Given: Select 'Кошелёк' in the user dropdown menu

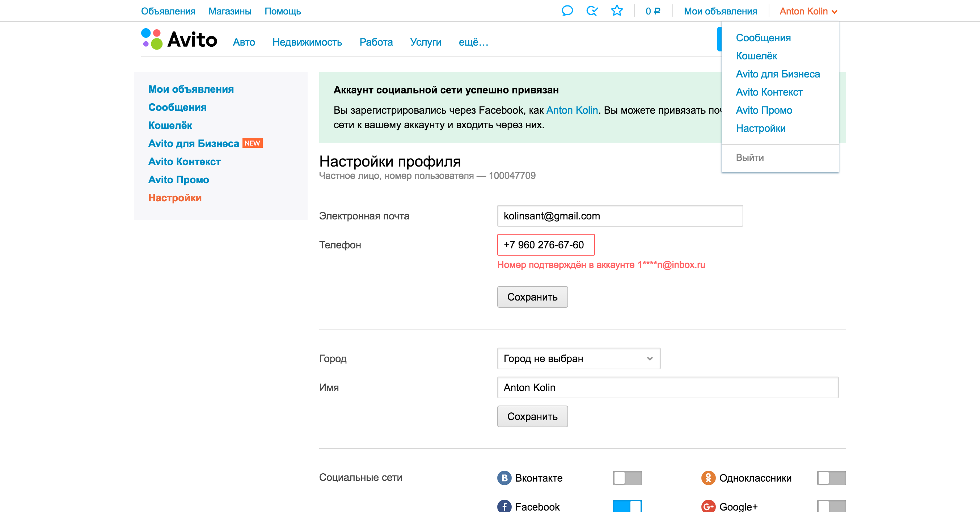Looking at the screenshot, I should coord(756,56).
